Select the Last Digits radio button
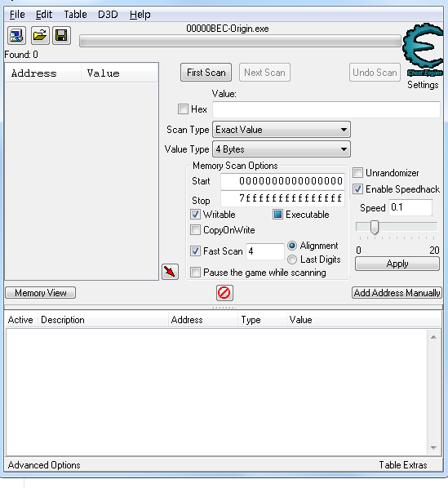Screen dimensions: 448x488 pyautogui.click(x=292, y=260)
